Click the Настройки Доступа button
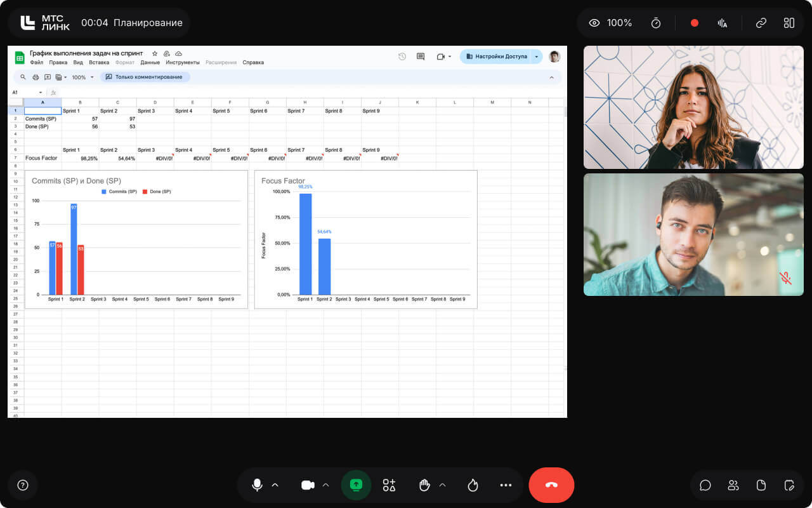The image size is (812, 508). tap(496, 57)
